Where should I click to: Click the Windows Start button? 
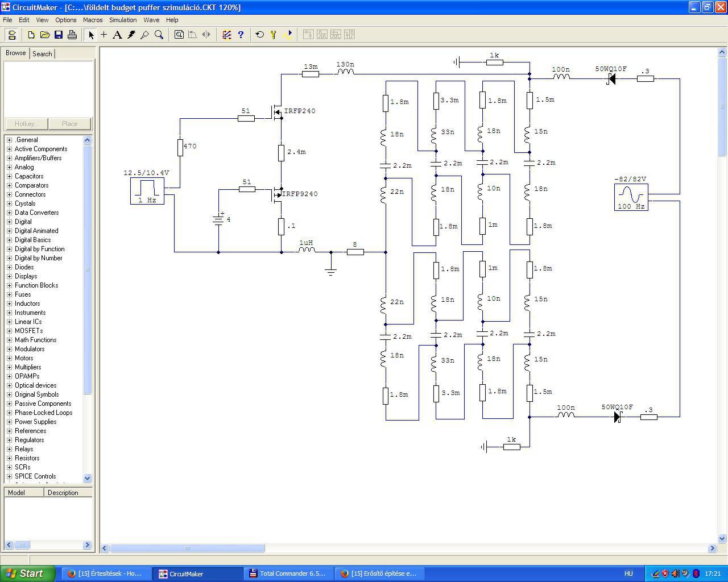27,573
